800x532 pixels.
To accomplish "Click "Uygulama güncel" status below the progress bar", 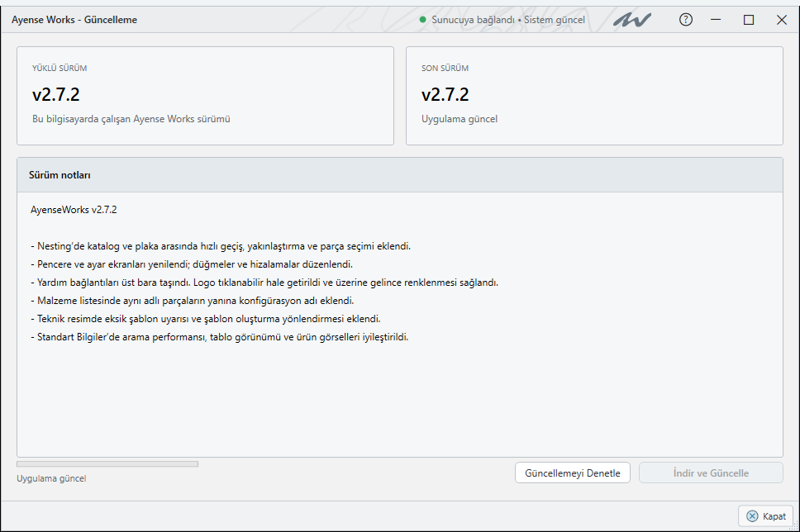I will point(51,478).
